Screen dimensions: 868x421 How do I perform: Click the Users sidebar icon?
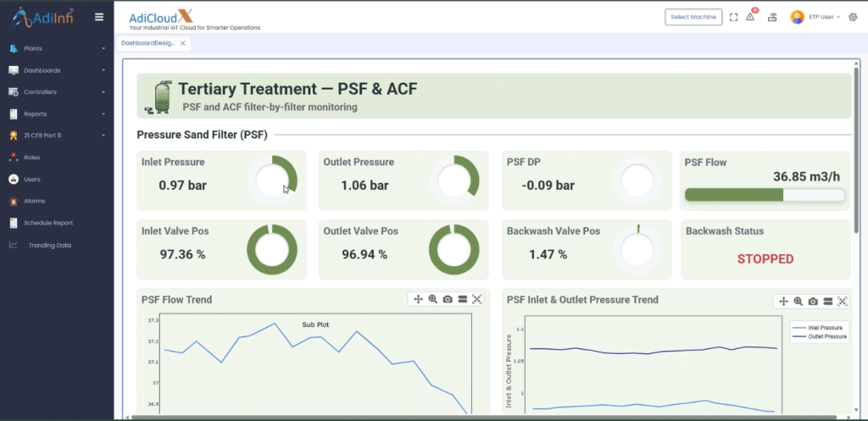click(14, 180)
